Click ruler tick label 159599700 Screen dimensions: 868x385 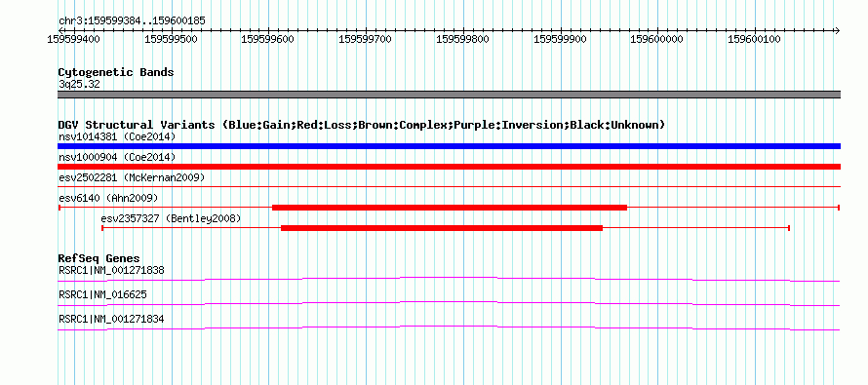(366, 40)
